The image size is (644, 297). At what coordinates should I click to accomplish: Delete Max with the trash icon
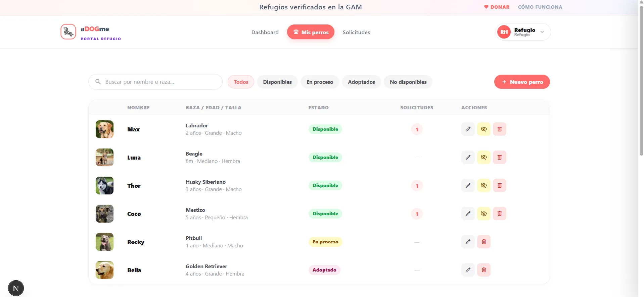click(x=499, y=129)
